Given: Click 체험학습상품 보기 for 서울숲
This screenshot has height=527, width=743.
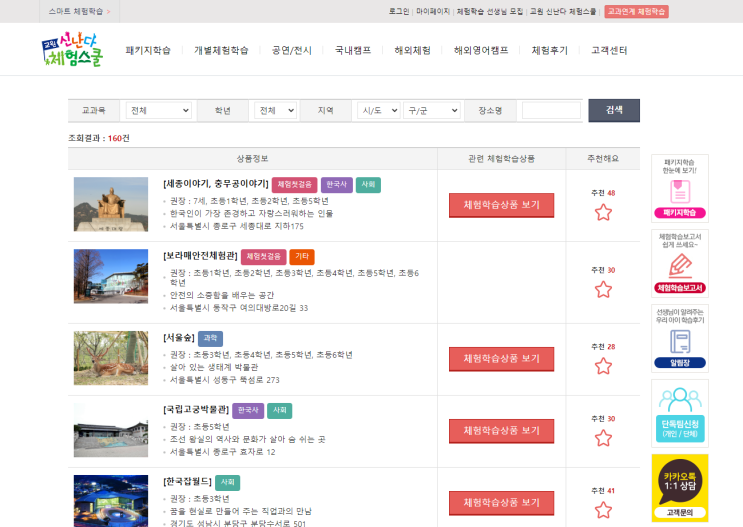Looking at the screenshot, I should 501,359.
